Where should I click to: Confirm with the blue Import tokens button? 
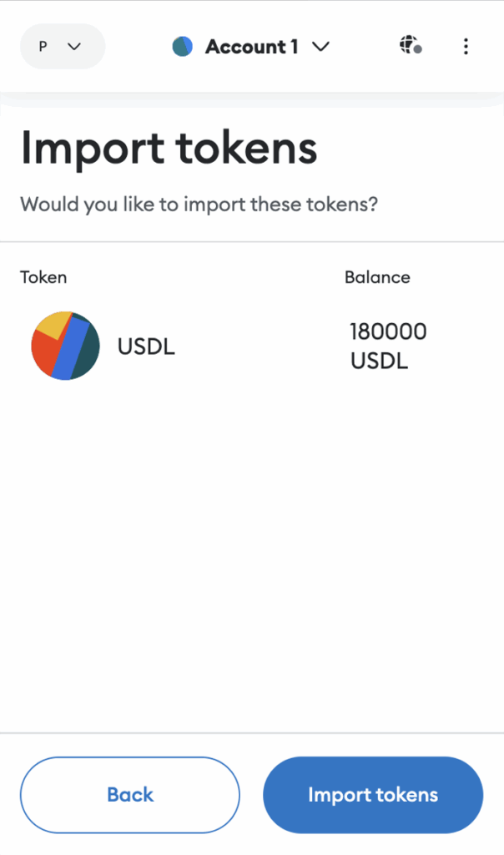373,795
